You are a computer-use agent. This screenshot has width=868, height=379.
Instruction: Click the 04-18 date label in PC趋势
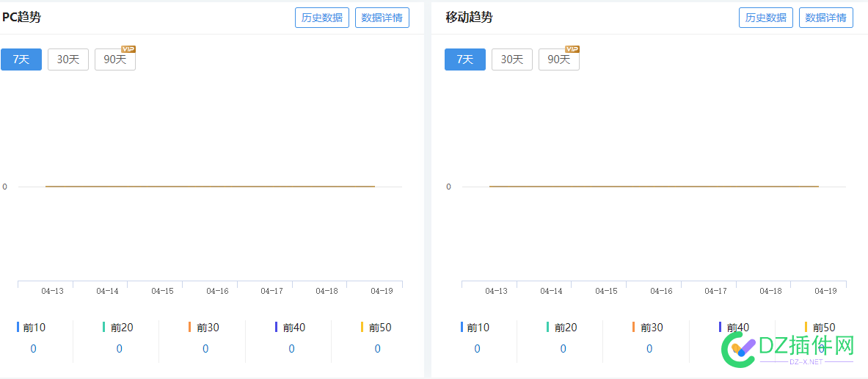point(327,291)
